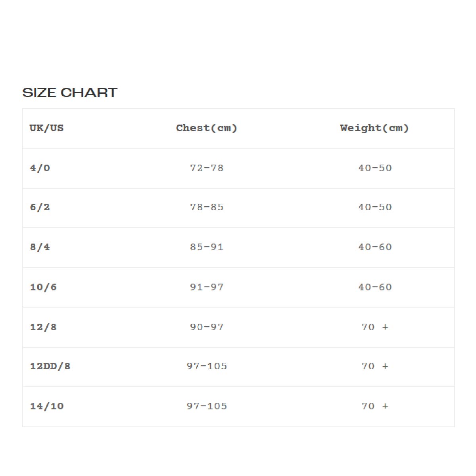Click weight value 70 + in 14/10 row
The height and width of the screenshot is (476, 476).
pyautogui.click(x=375, y=406)
